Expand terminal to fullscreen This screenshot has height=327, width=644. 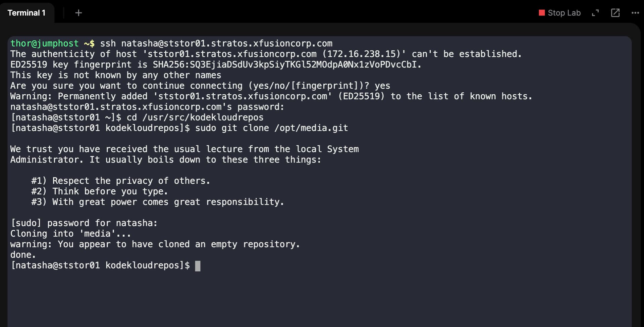595,13
